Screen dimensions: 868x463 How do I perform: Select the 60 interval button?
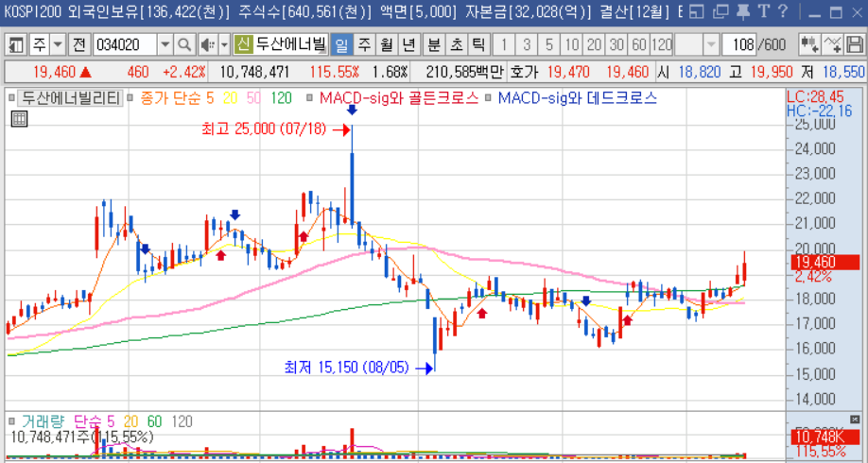click(x=639, y=45)
